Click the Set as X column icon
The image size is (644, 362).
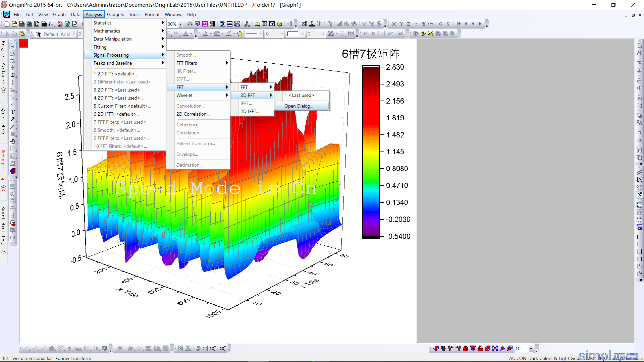(x=394, y=24)
